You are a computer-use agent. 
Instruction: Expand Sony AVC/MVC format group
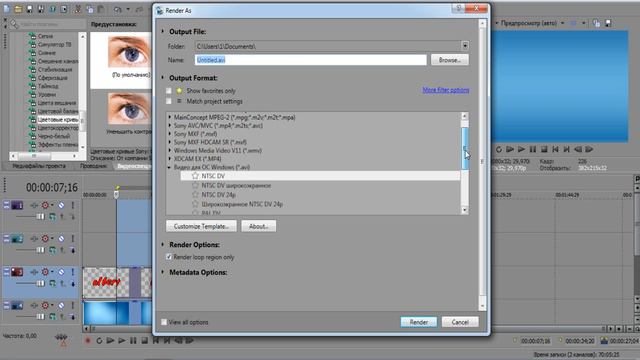[x=170, y=125]
